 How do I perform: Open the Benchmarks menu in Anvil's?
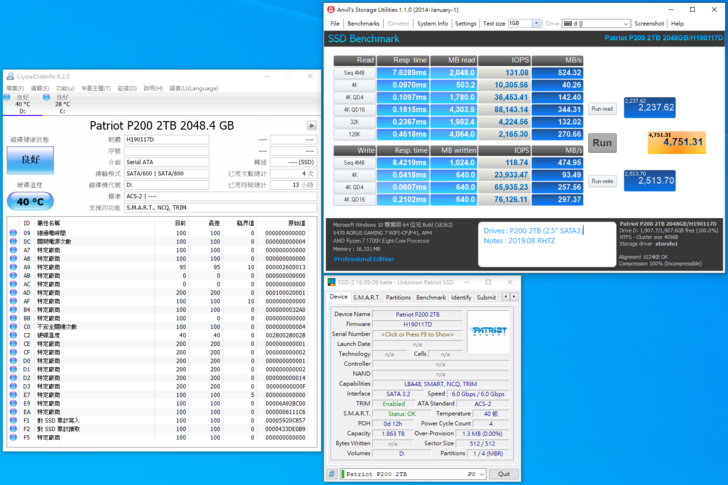(x=363, y=23)
